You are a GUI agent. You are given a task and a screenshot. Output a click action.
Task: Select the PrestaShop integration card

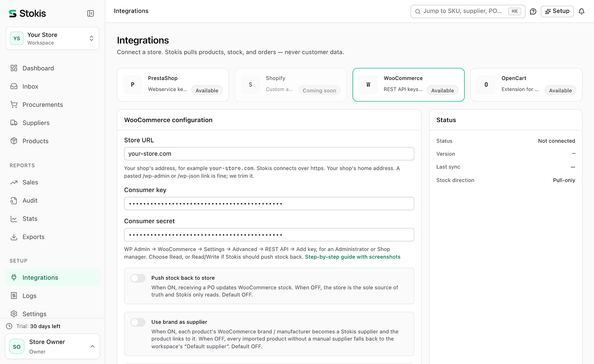173,85
